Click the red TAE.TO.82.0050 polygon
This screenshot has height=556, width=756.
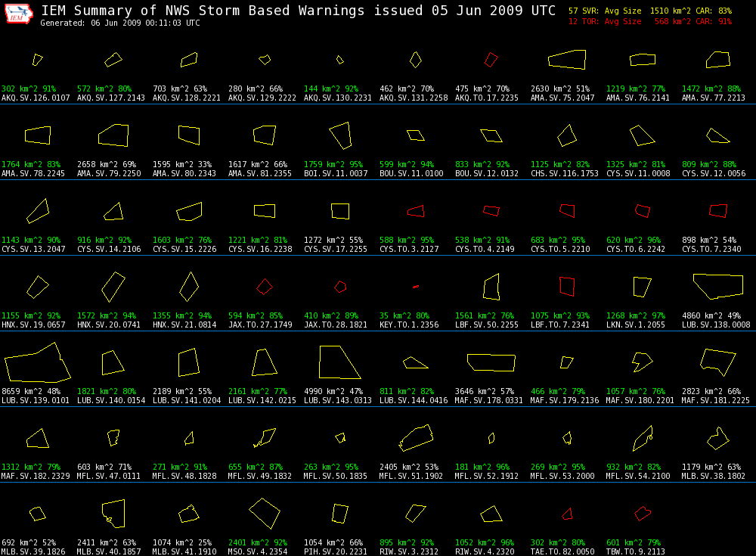[567, 514]
